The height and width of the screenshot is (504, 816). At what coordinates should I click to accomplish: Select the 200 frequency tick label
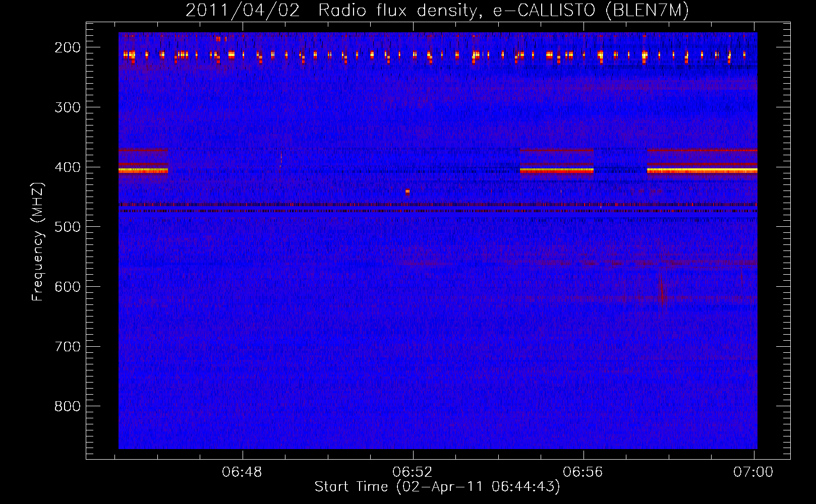pos(68,47)
